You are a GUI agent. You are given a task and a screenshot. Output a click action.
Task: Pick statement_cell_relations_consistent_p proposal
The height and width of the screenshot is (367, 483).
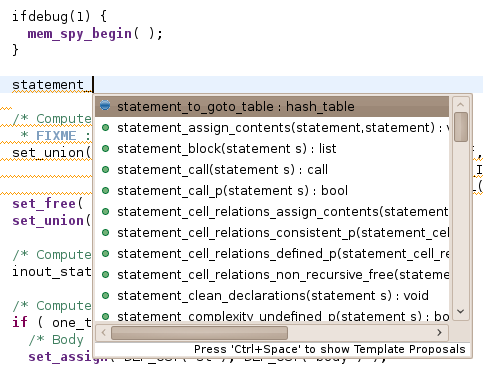pos(272,233)
